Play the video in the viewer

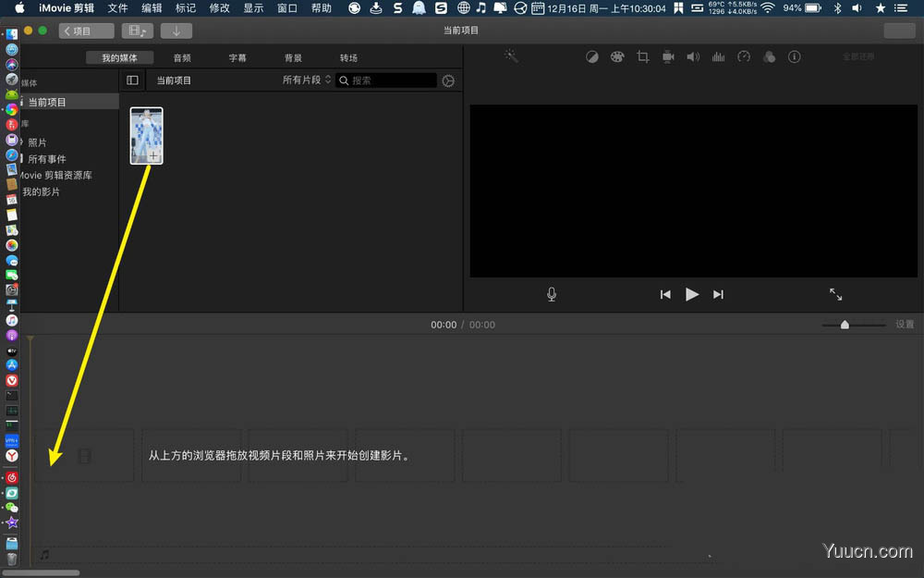pos(692,294)
